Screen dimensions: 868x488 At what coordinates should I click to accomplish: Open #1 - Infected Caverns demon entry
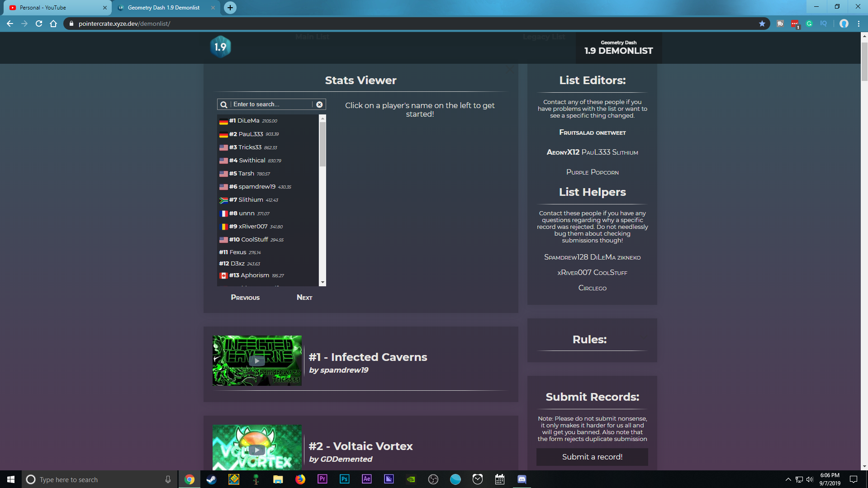click(368, 357)
